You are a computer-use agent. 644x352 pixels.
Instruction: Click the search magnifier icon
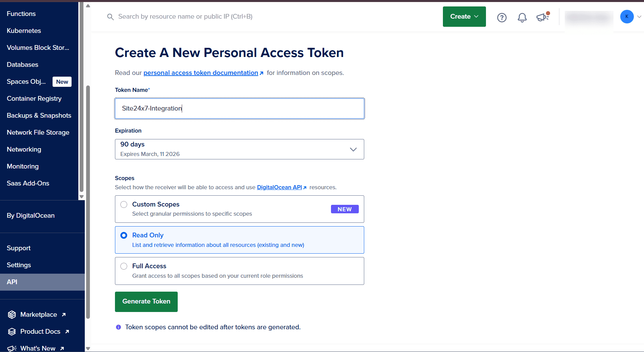(110, 17)
